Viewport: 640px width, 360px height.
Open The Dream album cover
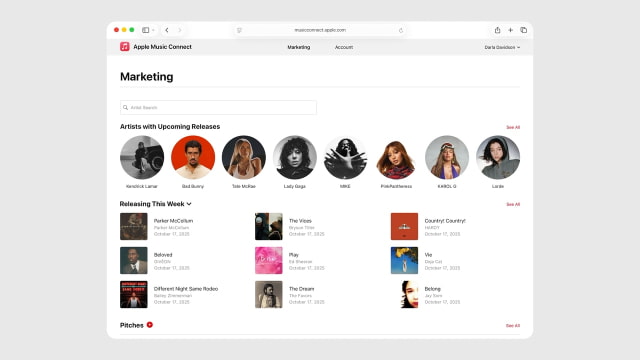pos(269,294)
